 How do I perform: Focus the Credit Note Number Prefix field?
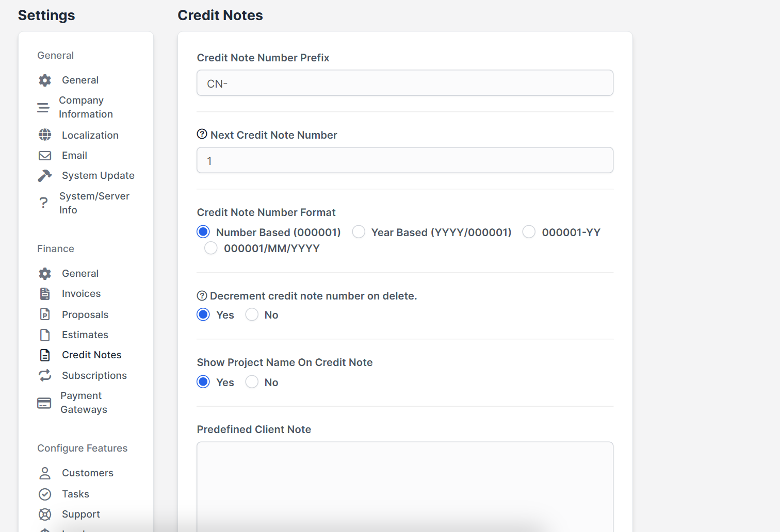[405, 83]
